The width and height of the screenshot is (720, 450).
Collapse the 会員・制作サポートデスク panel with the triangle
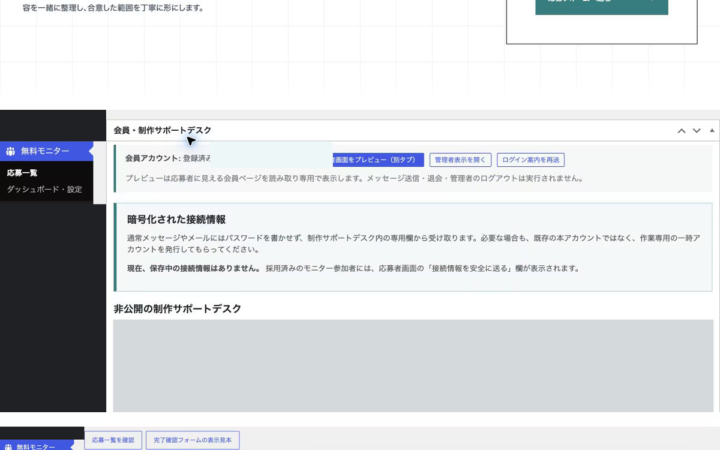[x=712, y=130]
